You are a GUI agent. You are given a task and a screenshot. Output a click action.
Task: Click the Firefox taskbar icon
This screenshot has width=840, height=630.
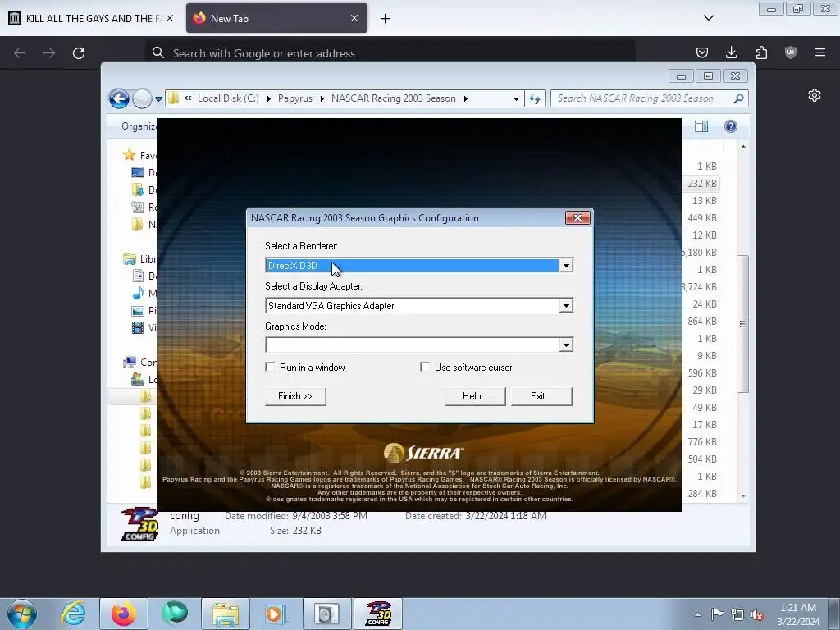tap(123, 614)
